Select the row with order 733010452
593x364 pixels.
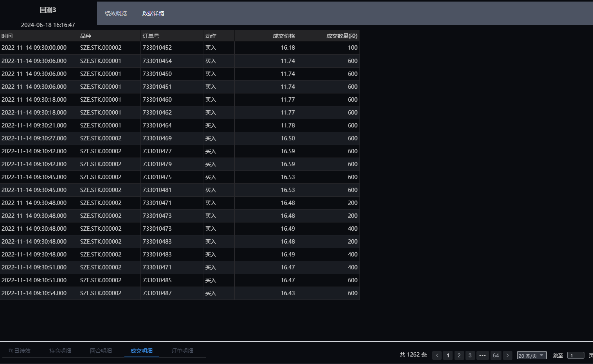[x=157, y=48]
